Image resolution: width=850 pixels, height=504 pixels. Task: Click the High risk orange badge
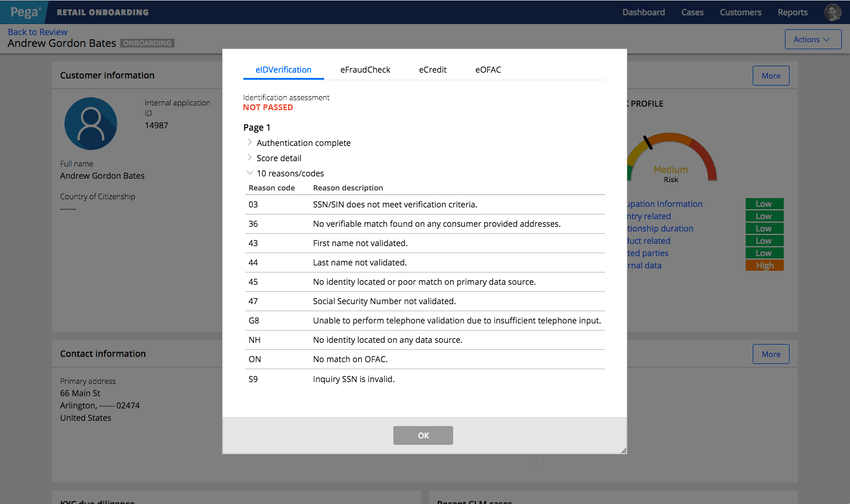pos(764,265)
